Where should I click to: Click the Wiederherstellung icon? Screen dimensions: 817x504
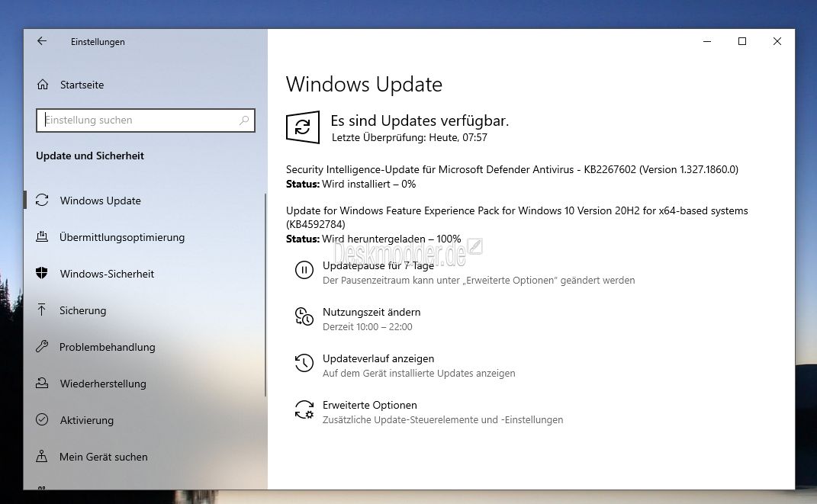42,384
